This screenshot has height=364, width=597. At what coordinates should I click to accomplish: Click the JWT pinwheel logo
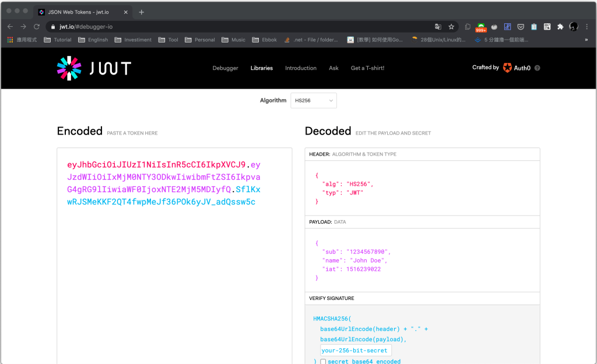click(69, 68)
